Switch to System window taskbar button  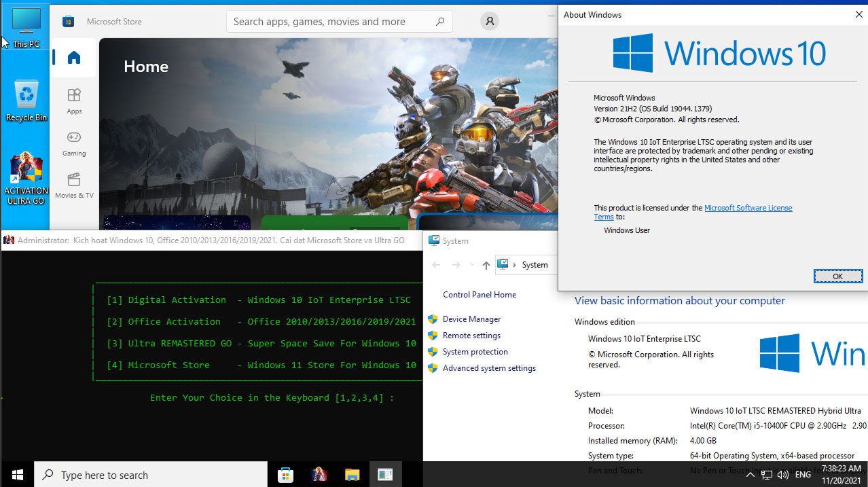point(385,474)
